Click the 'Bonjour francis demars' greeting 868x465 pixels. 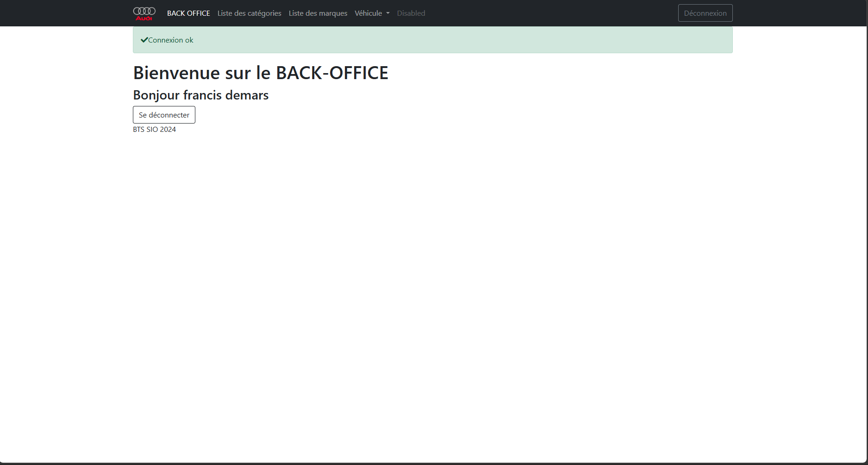(x=201, y=95)
